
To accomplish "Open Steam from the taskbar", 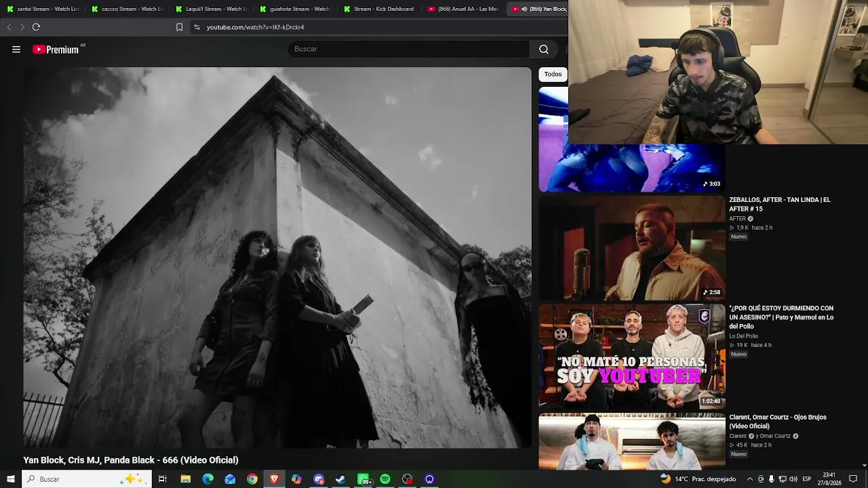I will tap(340, 479).
